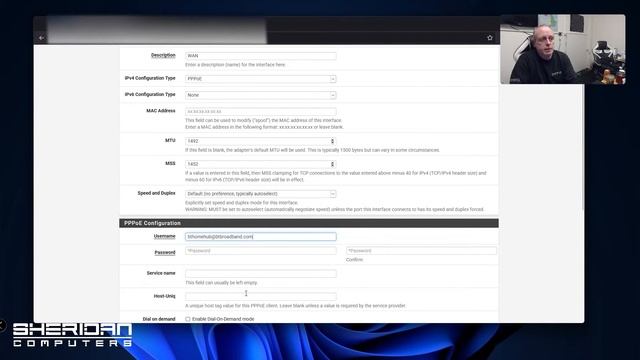This screenshot has height=360, width=640.
Task: Enable Dial-On-Demand mode checkbox
Action: coord(188,319)
